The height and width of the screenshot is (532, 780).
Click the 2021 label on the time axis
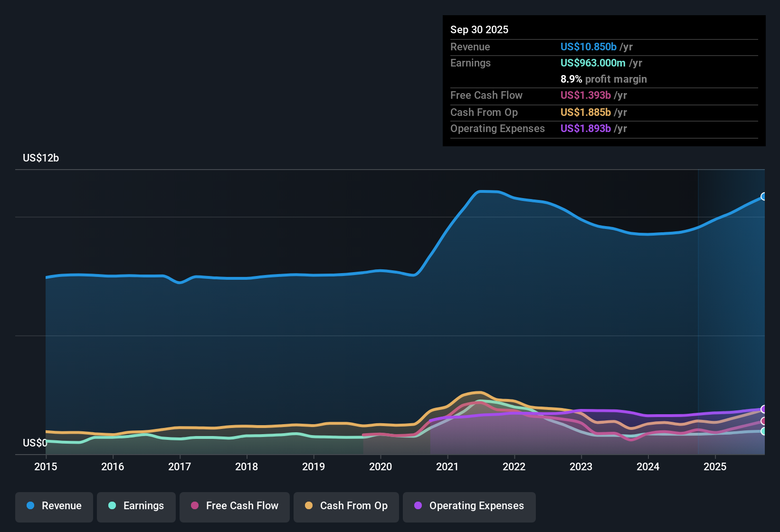point(447,467)
